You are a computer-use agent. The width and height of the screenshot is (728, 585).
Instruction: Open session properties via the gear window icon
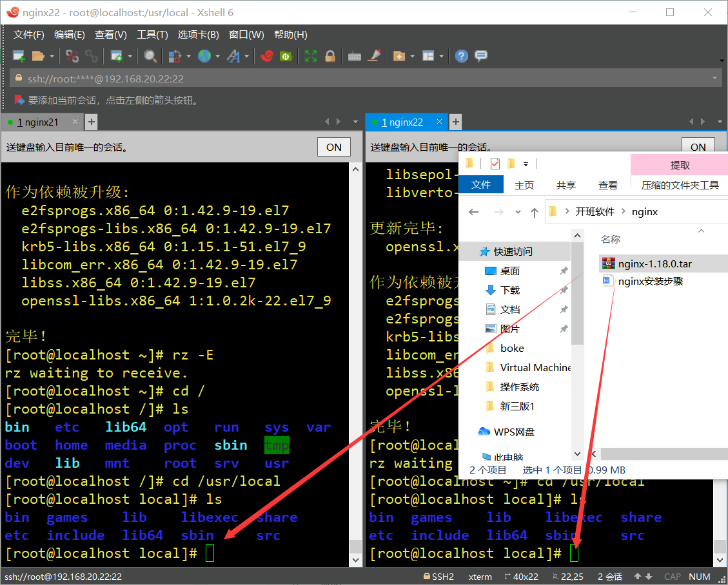tap(117, 56)
